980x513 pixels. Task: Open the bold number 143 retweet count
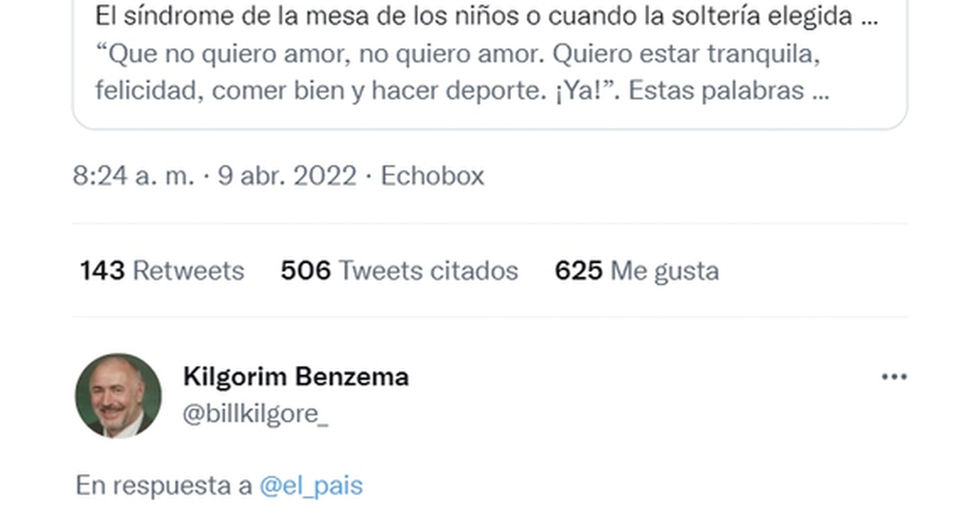pyautogui.click(x=102, y=271)
